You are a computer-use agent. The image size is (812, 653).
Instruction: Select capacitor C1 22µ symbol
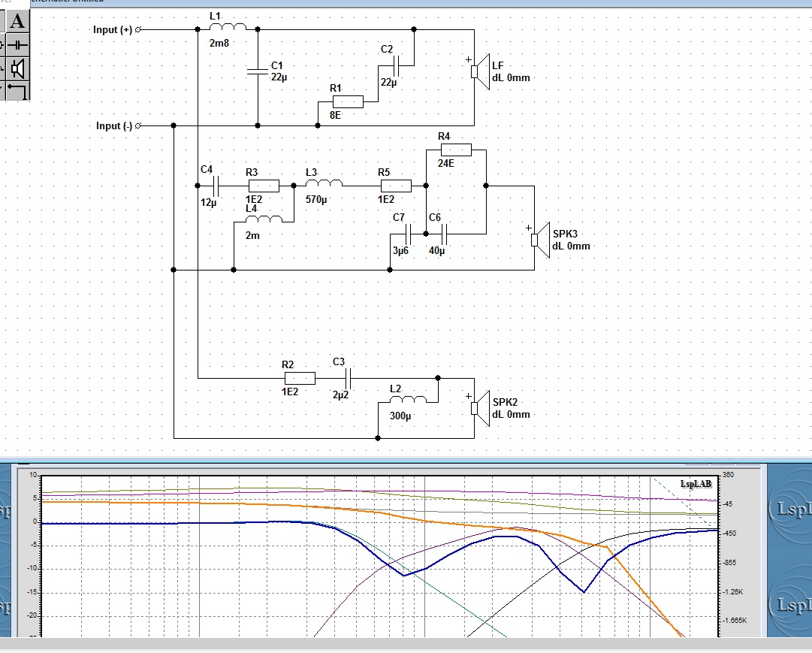click(x=258, y=71)
